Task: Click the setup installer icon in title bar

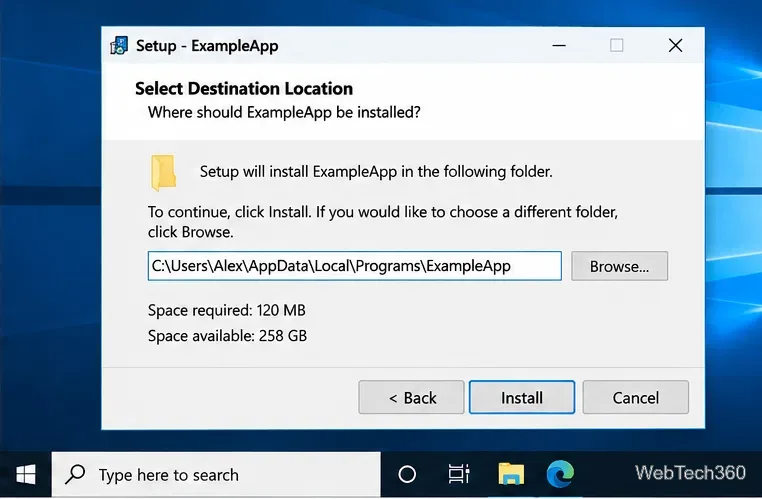Action: [x=119, y=46]
